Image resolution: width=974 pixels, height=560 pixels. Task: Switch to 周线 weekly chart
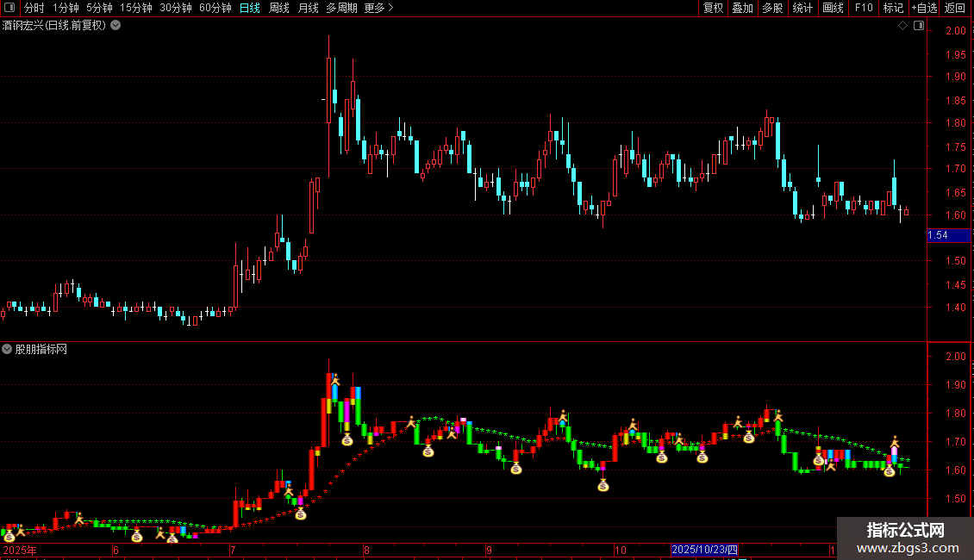coord(279,8)
